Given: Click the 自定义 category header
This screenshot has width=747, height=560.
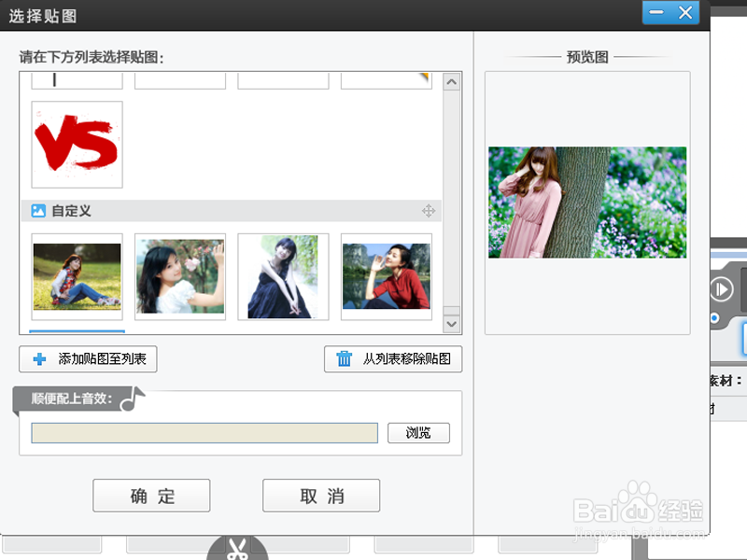Looking at the screenshot, I should [x=232, y=211].
